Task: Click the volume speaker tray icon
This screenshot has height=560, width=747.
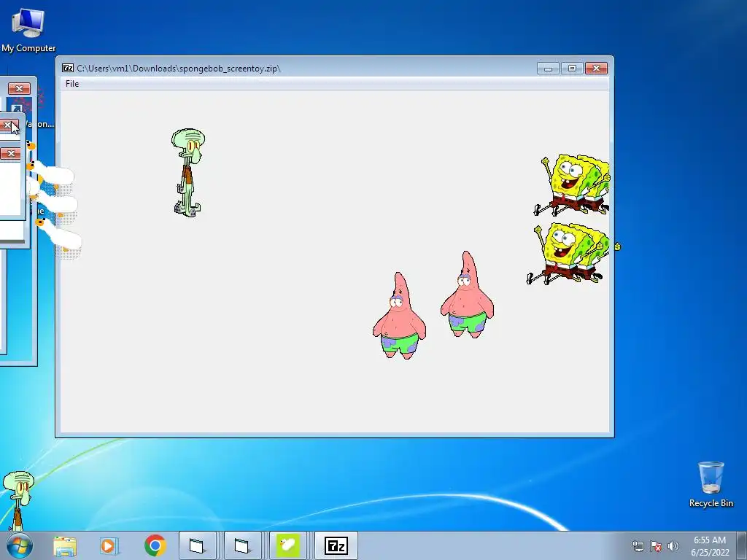Action: point(673,546)
